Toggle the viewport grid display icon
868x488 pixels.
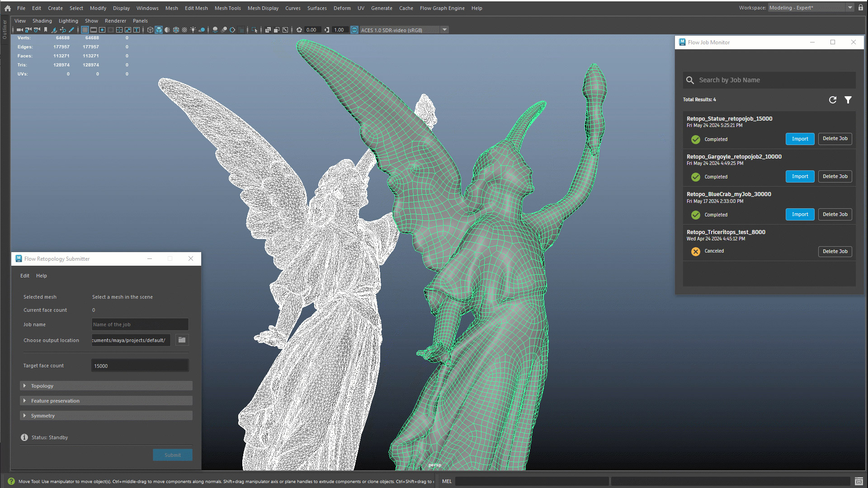click(x=85, y=30)
